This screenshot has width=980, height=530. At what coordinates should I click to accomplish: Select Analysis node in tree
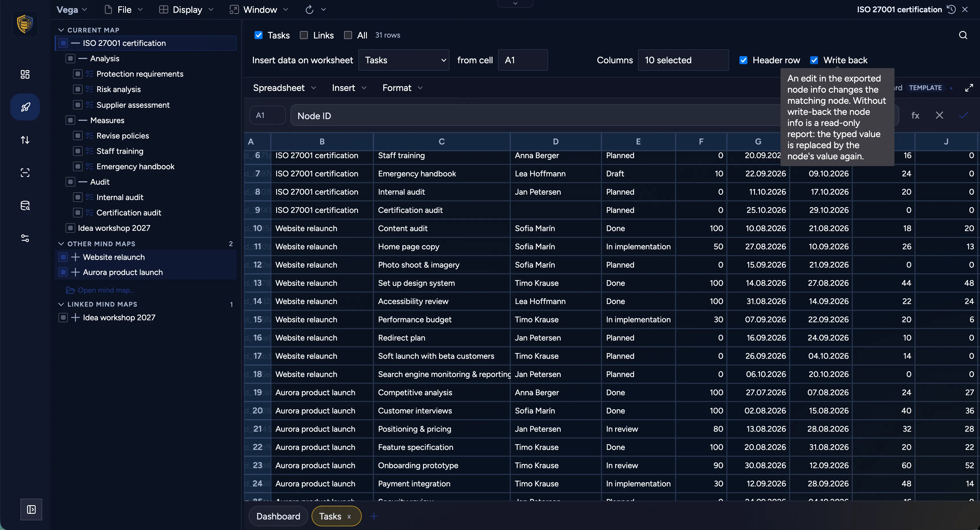(x=105, y=58)
